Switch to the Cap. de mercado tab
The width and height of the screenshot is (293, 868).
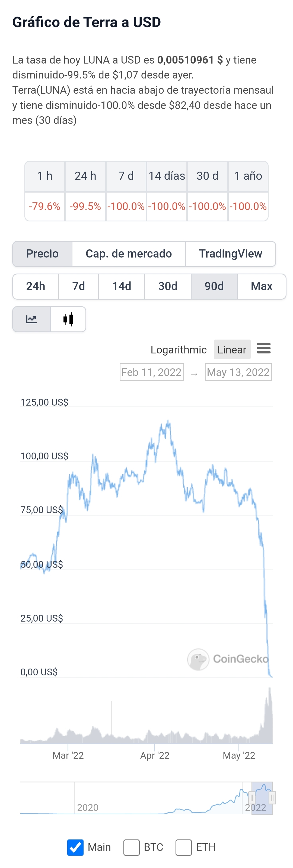129,254
